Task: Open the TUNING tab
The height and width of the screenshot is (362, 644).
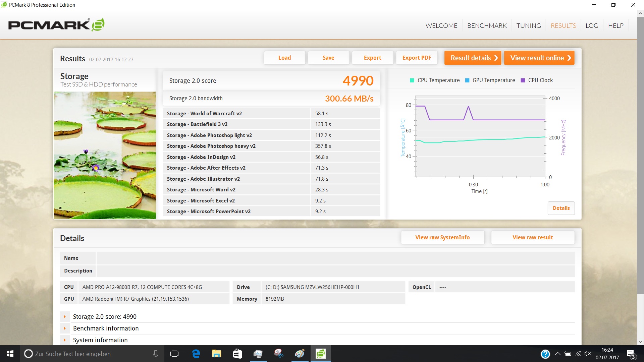Action: pyautogui.click(x=529, y=25)
